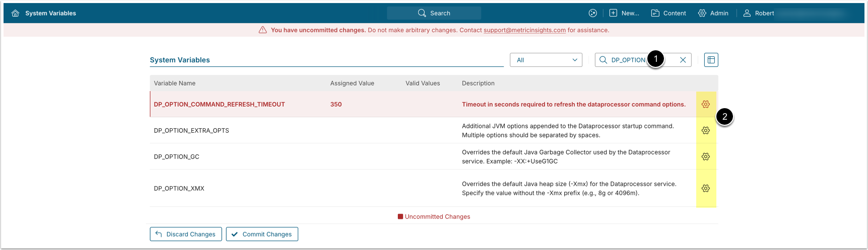
Task: Click the magnifier icon in filter box
Action: [603, 60]
